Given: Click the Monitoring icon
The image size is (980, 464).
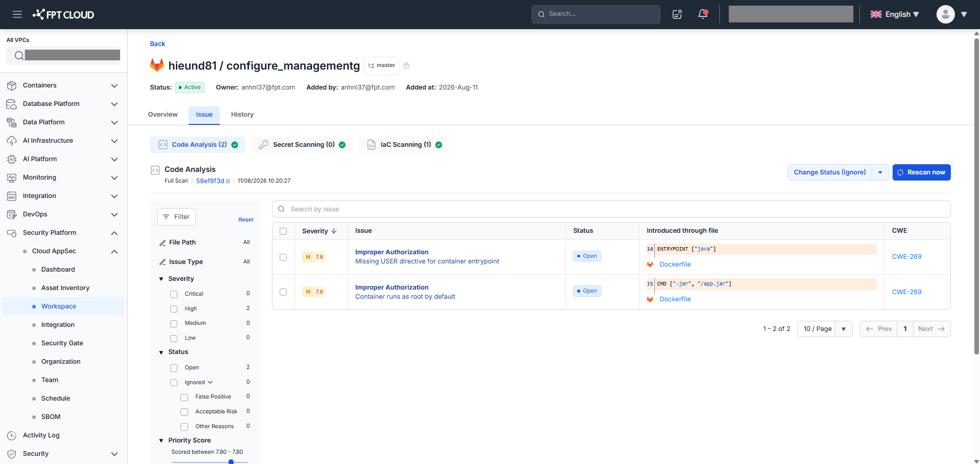Looking at the screenshot, I should pos(12,178).
